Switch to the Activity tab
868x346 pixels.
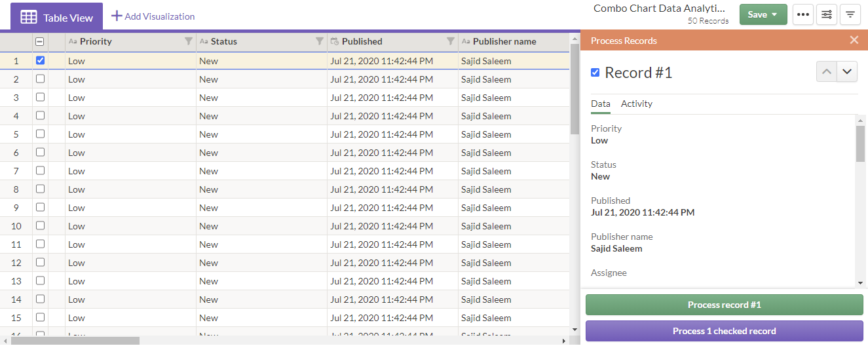pos(637,104)
